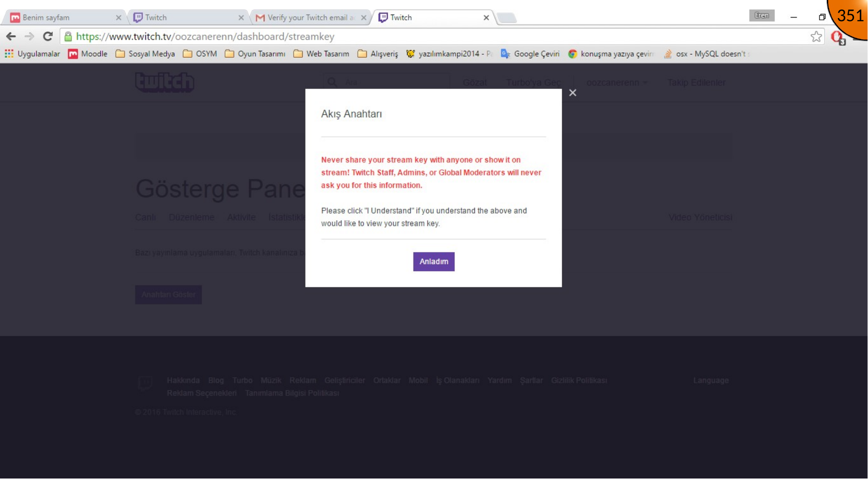Click Turbo'ya Geç in the header
868x488 pixels.
pos(534,83)
